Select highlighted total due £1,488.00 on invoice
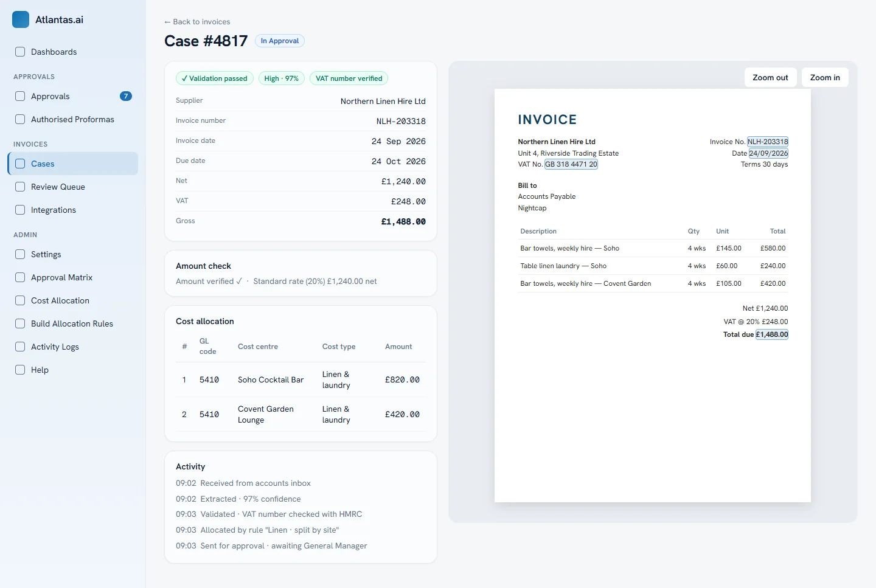Viewport: 876px width, 588px height. (772, 334)
